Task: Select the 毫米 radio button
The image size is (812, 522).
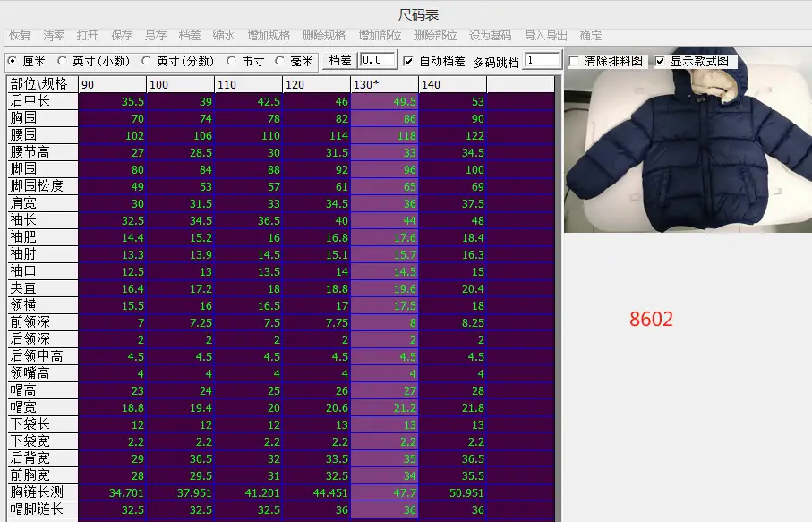Action: pos(279,61)
